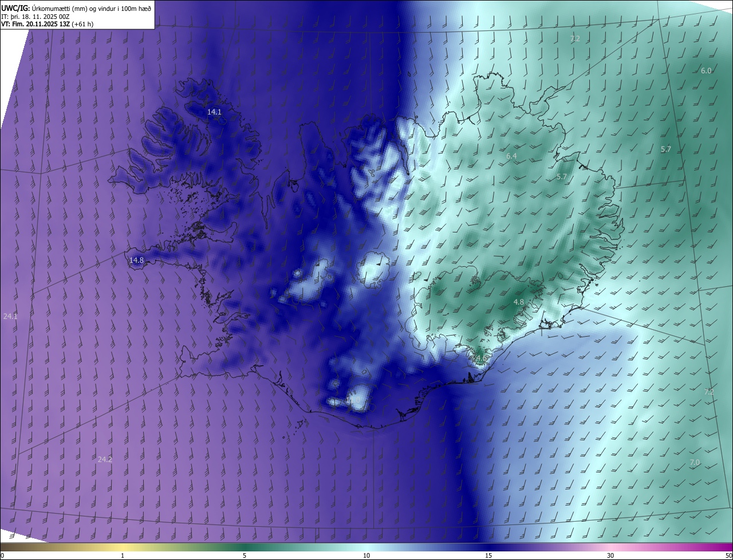Click the valid time line "VT: Fim. 20.11.2025 13Z (+61 h)"

coord(47,24)
